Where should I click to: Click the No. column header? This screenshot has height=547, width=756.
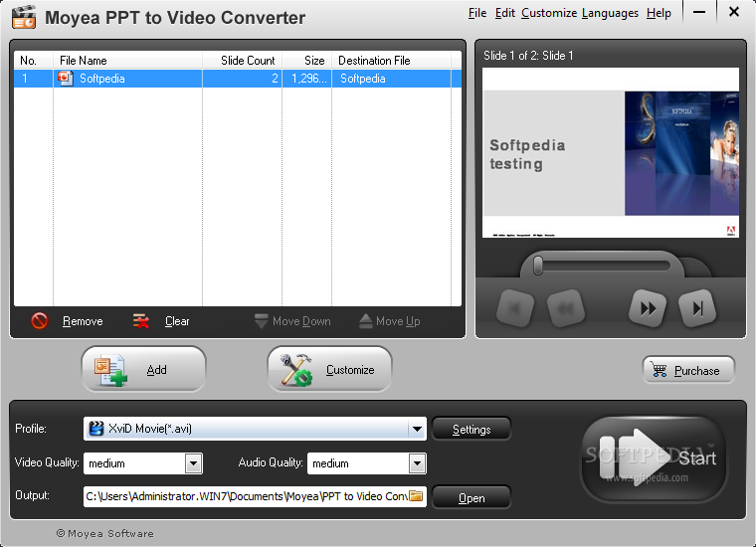coord(33,61)
